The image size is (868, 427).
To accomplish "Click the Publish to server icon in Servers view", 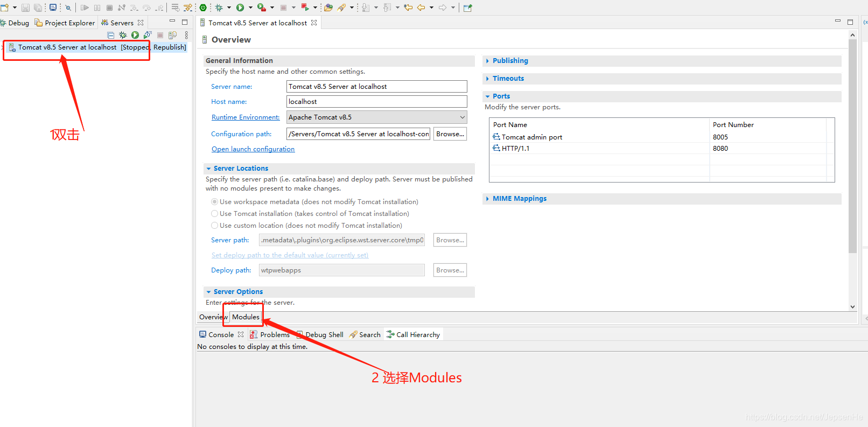I will coord(172,35).
